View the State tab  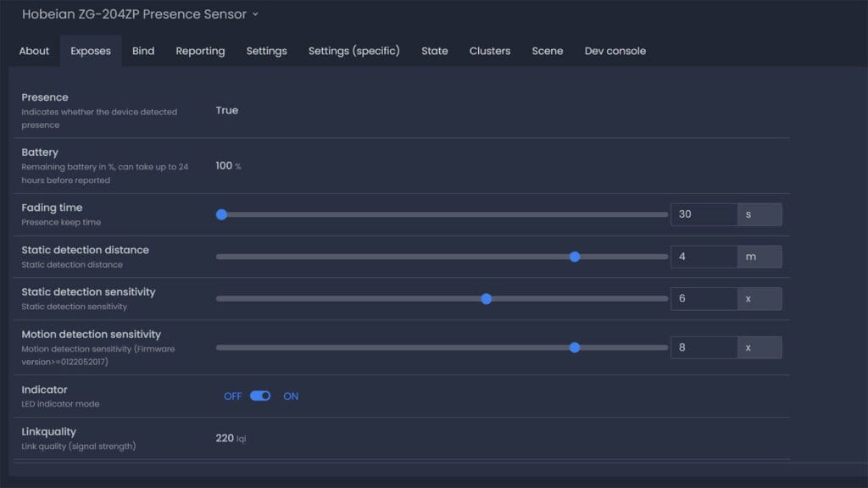tap(434, 51)
